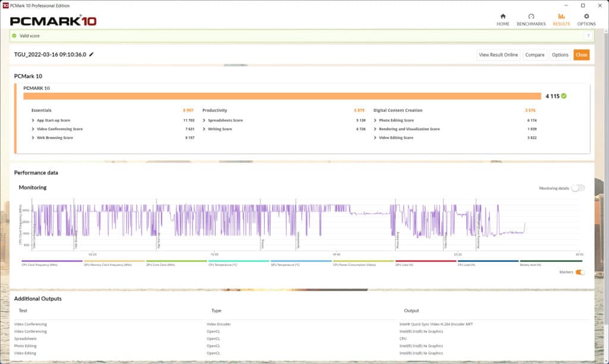Expand Video Editing Score
This screenshot has height=364, width=609.
[375, 137]
